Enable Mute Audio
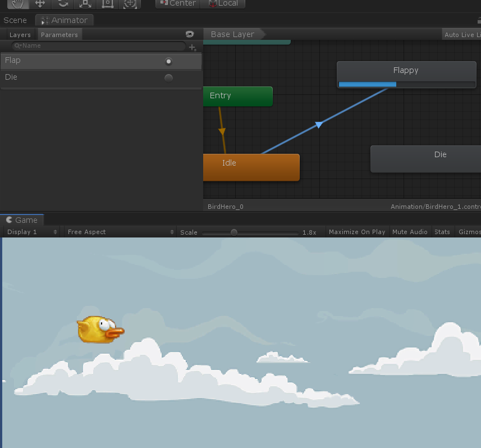This screenshot has width=481, height=448. (x=410, y=232)
